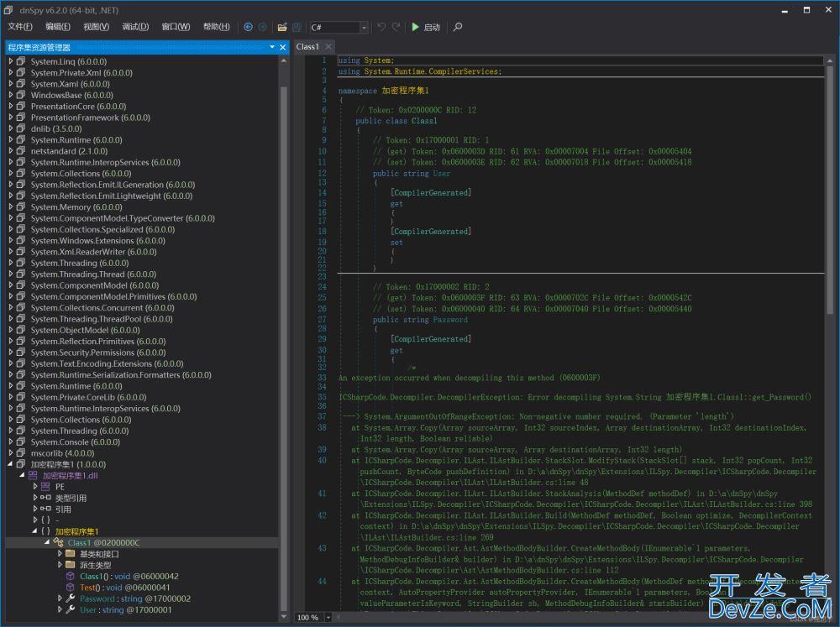
Task: Close the assembly explorer panel
Action: coord(283,48)
